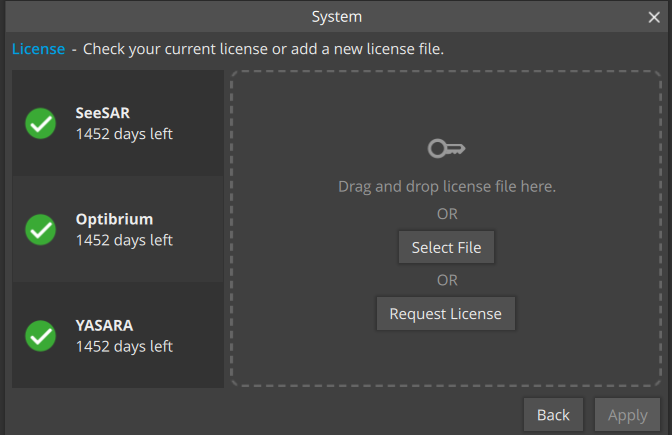Viewport: 672px width, 435px height.
Task: Select the Optibrium license name
Action: [114, 219]
